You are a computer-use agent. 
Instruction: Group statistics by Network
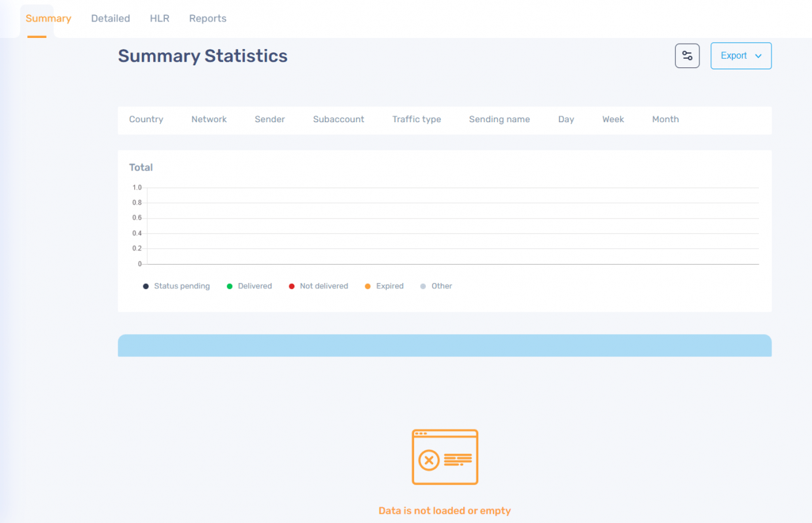(x=209, y=120)
